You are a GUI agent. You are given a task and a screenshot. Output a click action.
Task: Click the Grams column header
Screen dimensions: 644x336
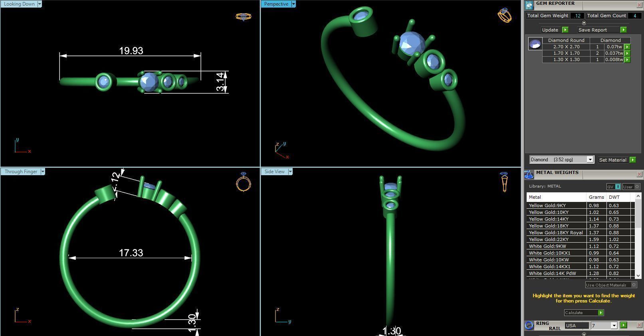coord(596,197)
